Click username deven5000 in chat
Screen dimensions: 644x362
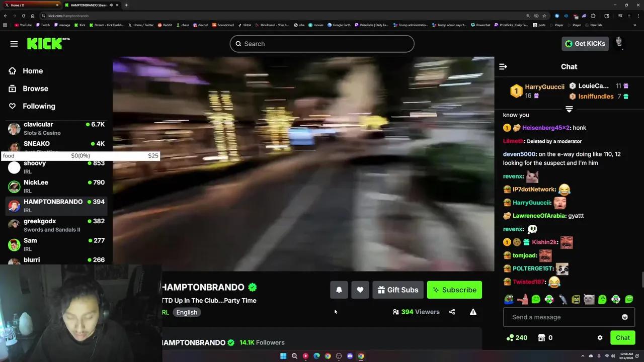coord(520,154)
